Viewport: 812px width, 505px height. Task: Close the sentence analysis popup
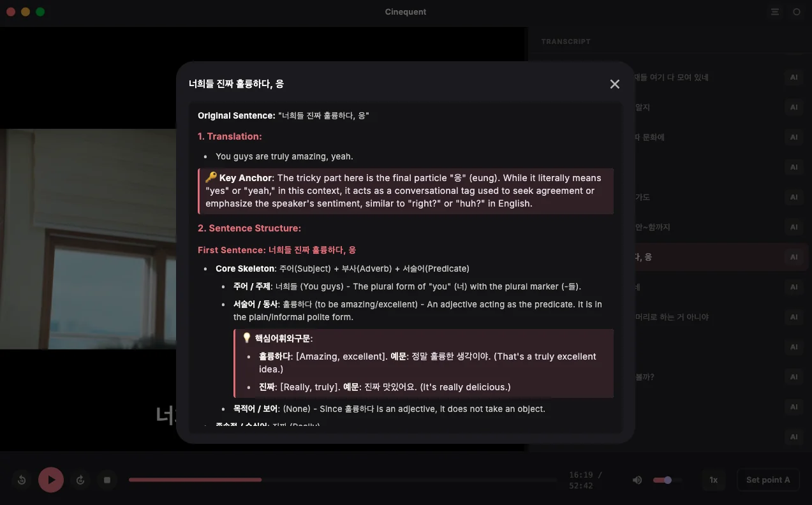coord(614,84)
